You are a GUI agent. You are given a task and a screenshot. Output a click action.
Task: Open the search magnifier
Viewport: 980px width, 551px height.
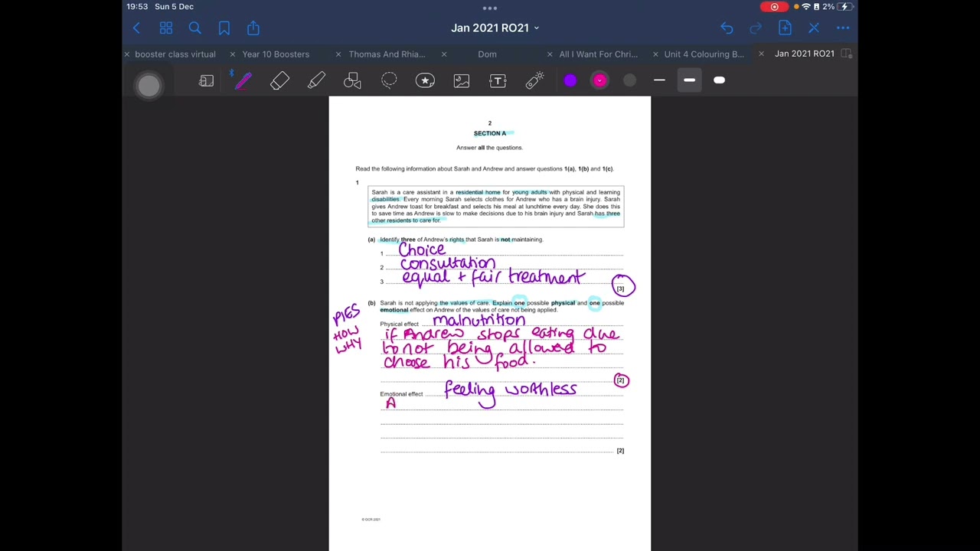(x=195, y=28)
